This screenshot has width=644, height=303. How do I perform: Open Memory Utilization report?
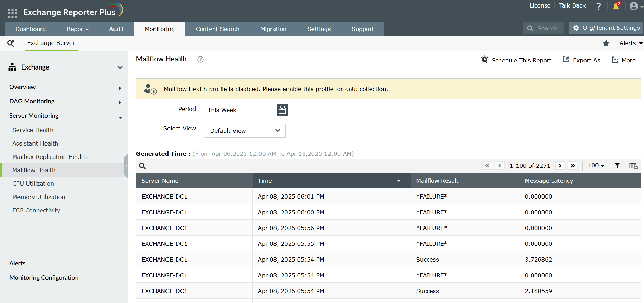click(39, 197)
